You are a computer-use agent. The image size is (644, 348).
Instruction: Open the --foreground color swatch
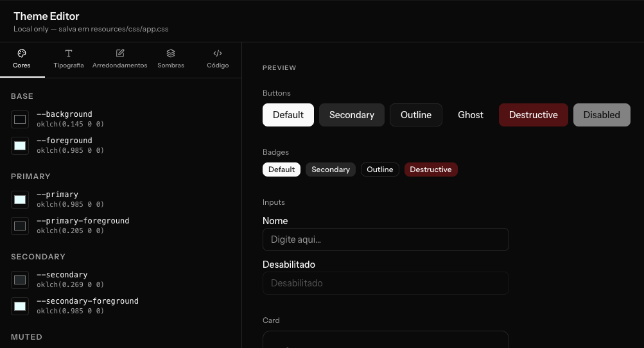click(x=20, y=146)
